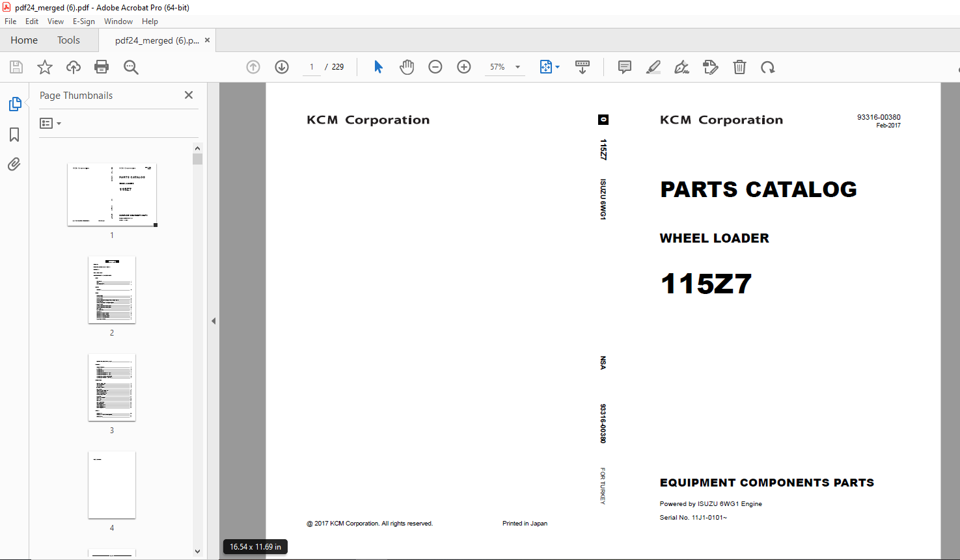Click the Edit PDF stamp icon
Screen dimensions: 960x560
click(711, 67)
